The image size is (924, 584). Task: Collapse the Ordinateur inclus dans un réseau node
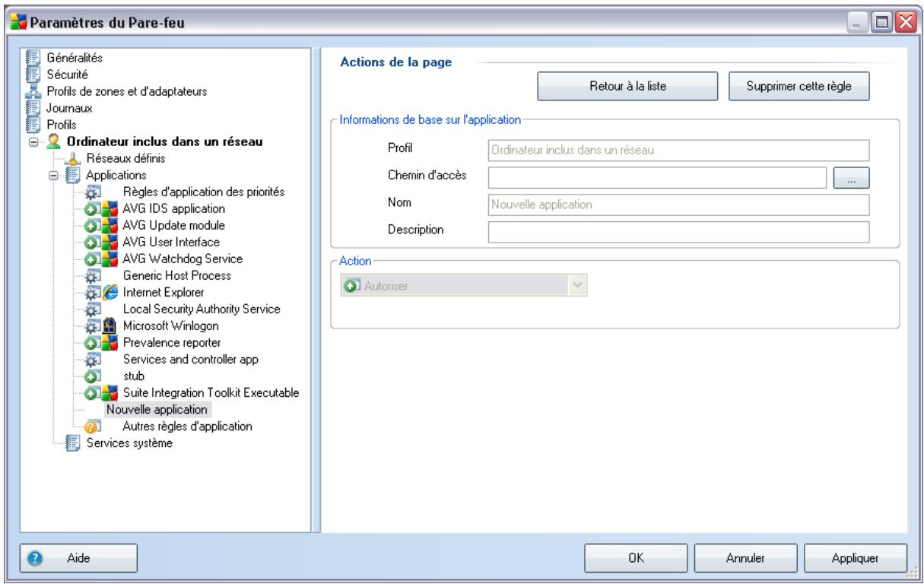click(35, 141)
